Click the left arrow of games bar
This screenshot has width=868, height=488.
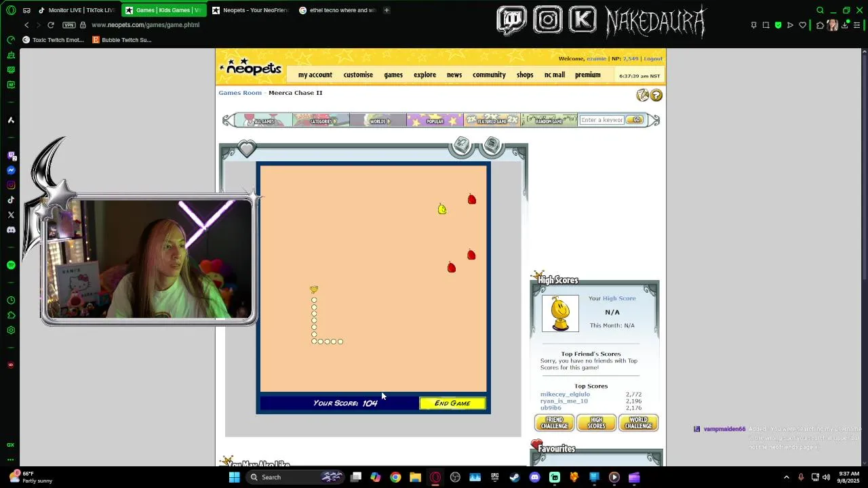pos(227,120)
